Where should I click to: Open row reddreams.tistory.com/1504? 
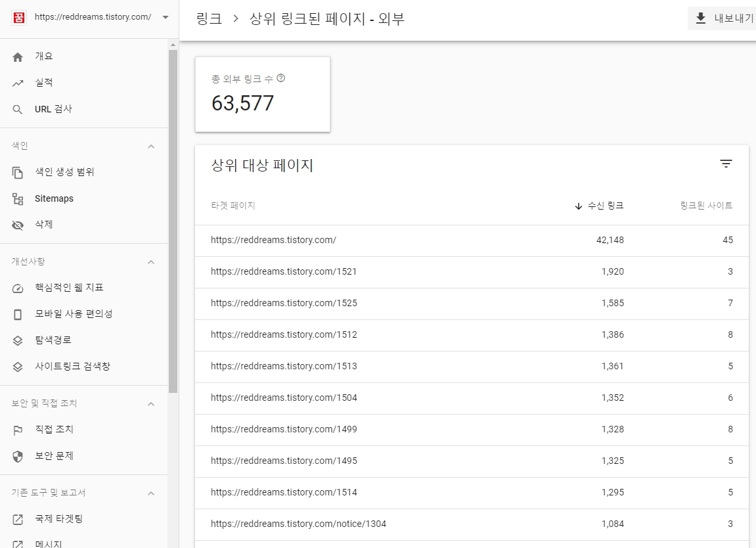click(472, 398)
